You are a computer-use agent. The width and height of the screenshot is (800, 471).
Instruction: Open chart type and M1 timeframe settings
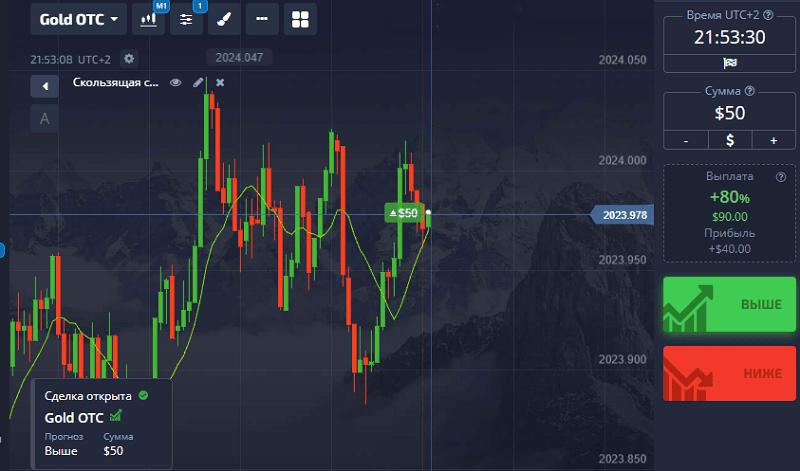tap(148, 19)
